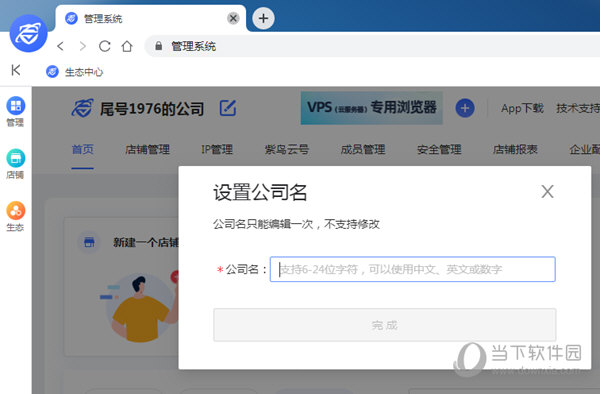Click the edit company name pencil icon
Viewport: 600px width, 394px height.
(228, 108)
